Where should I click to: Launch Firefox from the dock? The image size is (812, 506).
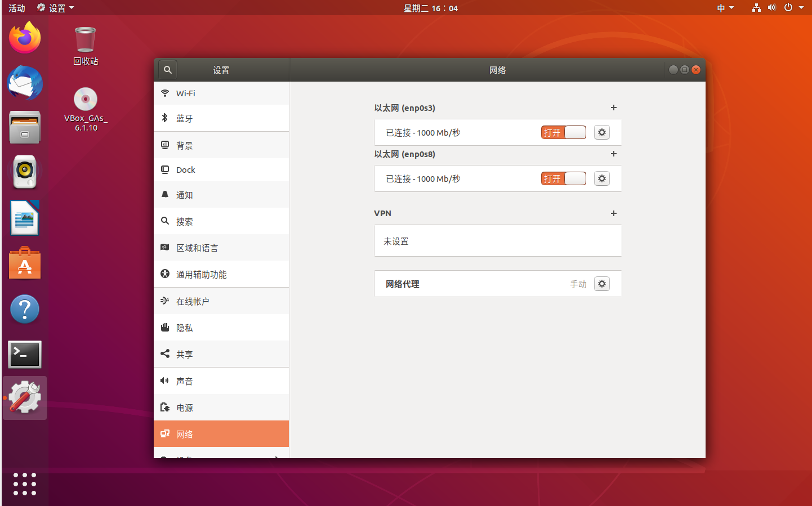pyautogui.click(x=24, y=37)
